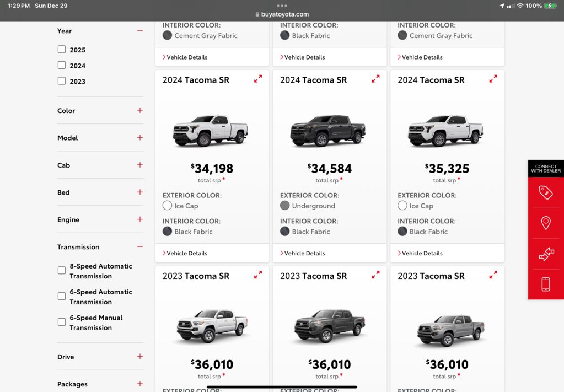
Task: Tap the location services arrow icon
Action: (x=502, y=6)
